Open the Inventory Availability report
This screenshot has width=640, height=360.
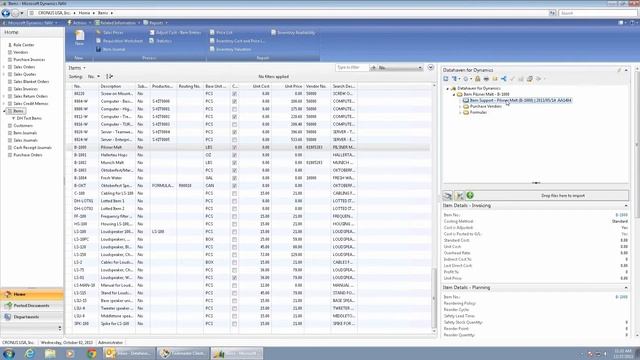[x=293, y=32]
